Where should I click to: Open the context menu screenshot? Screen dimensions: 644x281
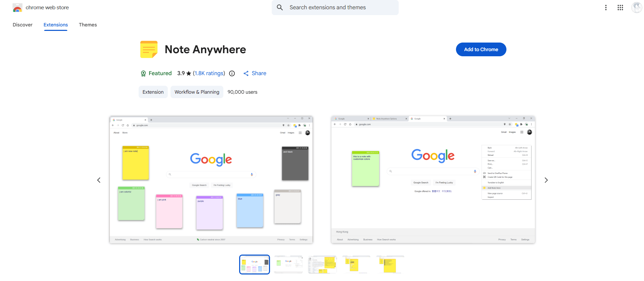(x=433, y=180)
